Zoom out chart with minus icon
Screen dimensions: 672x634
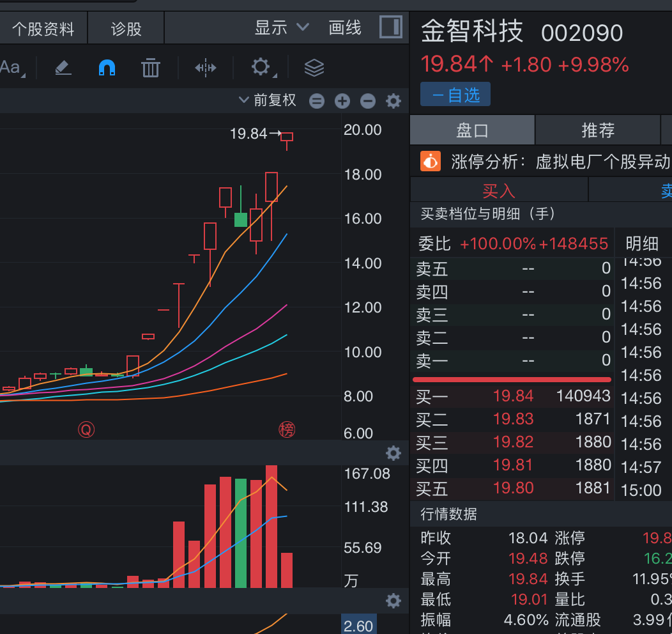point(367,101)
